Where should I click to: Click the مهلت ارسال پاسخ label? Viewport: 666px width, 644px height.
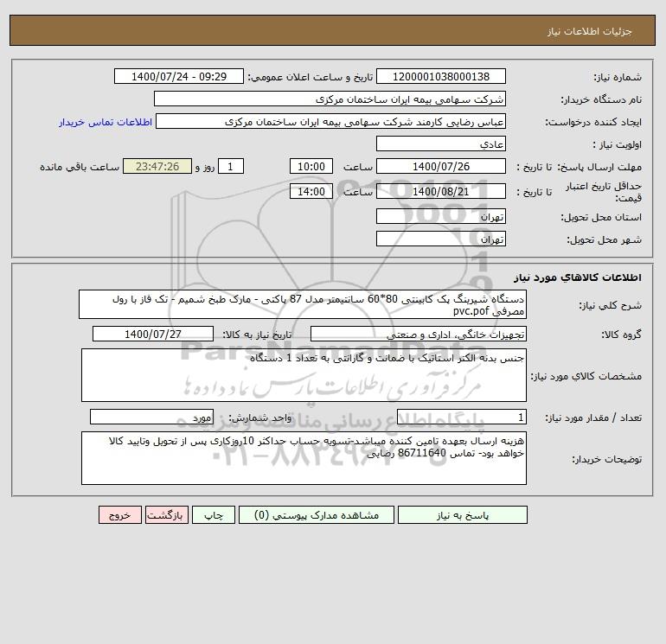(x=599, y=167)
